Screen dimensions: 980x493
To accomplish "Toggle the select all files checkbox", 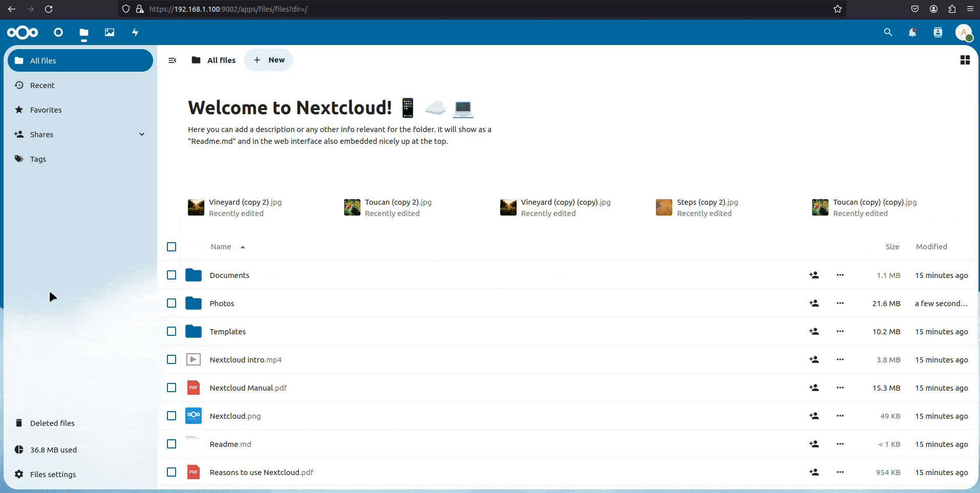I will 172,247.
